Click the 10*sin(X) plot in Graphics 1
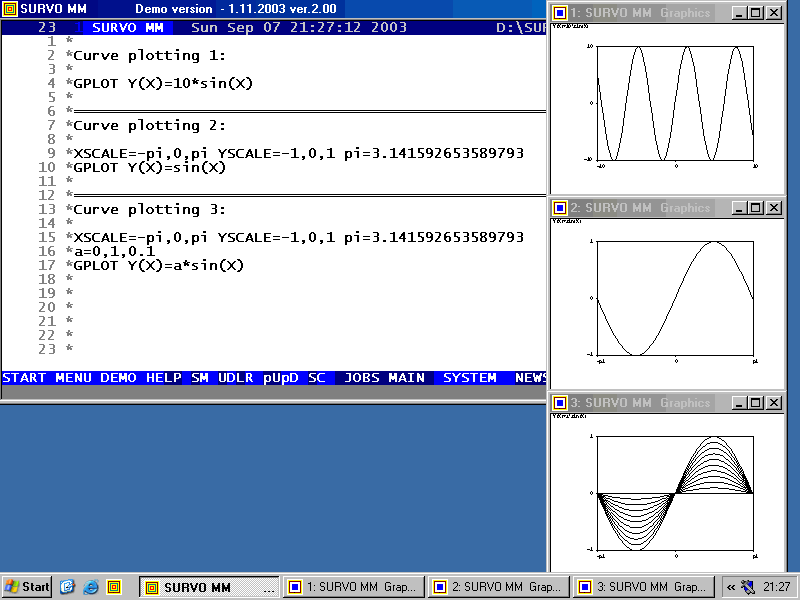The width and height of the screenshot is (800, 600). pos(676,104)
